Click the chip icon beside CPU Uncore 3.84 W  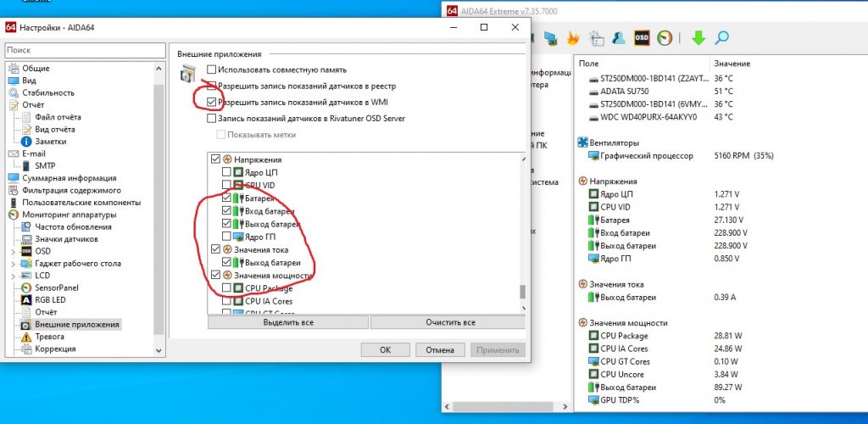pos(593,375)
